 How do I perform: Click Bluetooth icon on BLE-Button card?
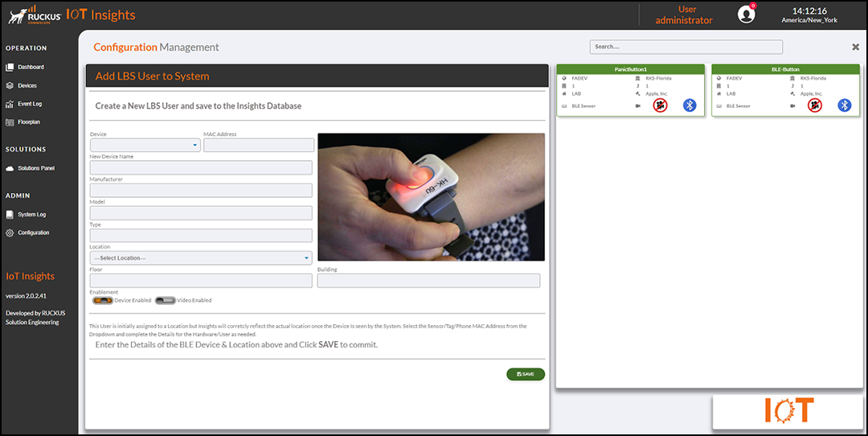click(x=844, y=105)
